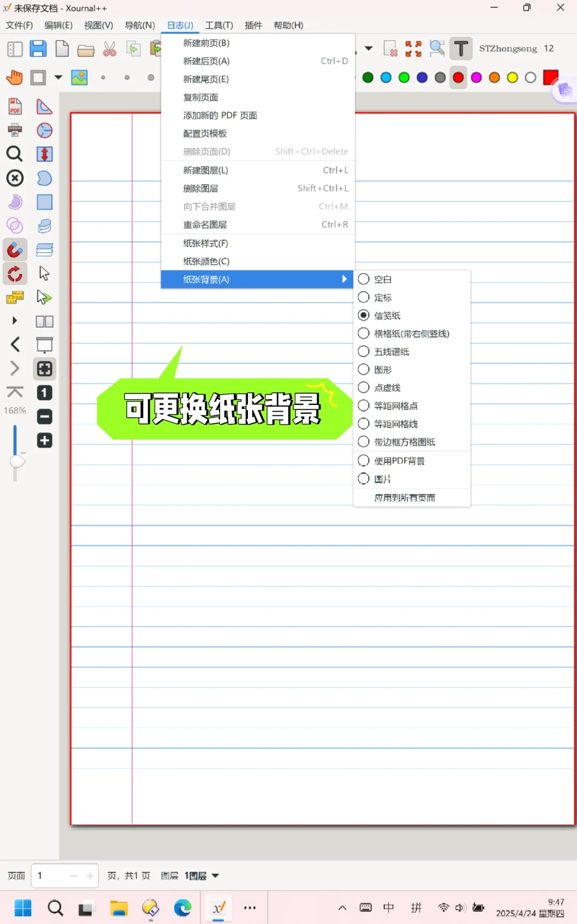Pick the green color swatch
Image resolution: width=577 pixels, height=924 pixels.
pos(404,77)
